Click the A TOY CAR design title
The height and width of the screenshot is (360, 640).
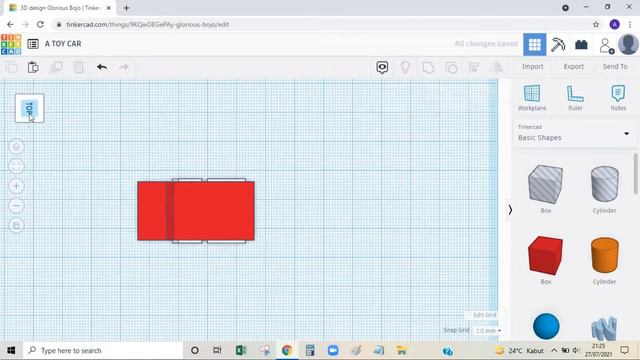pos(63,44)
